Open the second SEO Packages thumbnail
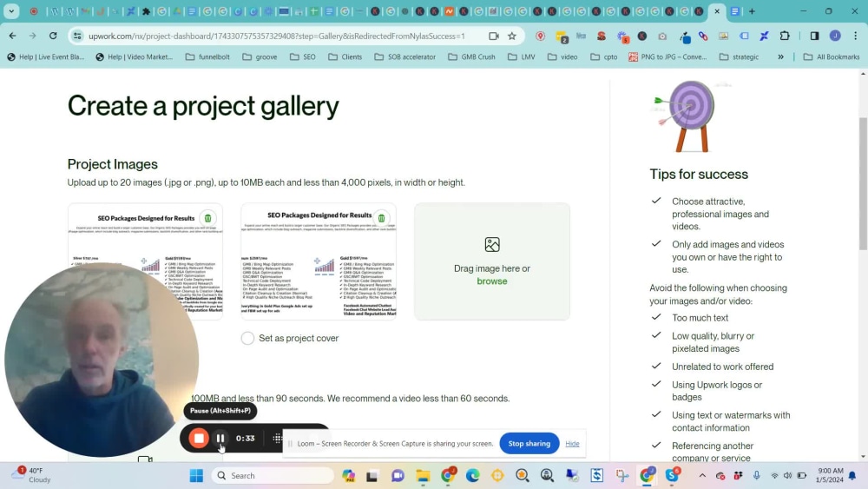 point(319,261)
